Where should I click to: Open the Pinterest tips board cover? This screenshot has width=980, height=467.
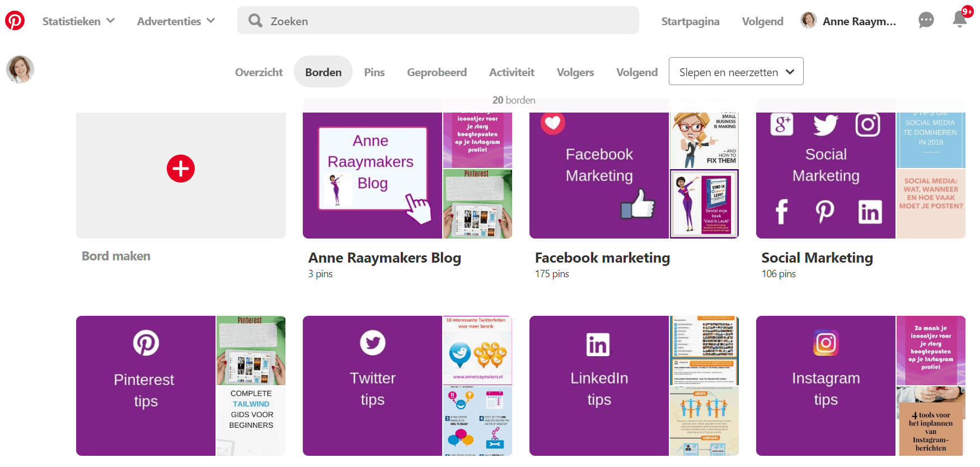coord(146,386)
